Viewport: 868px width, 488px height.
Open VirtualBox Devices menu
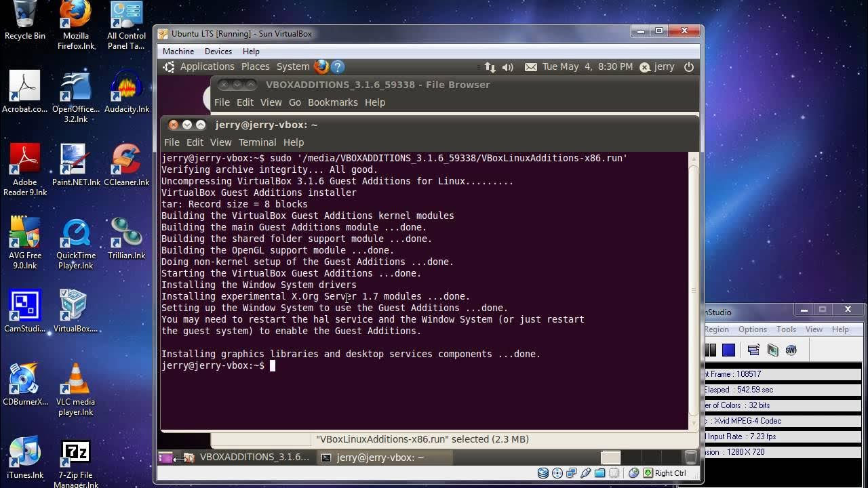click(218, 52)
